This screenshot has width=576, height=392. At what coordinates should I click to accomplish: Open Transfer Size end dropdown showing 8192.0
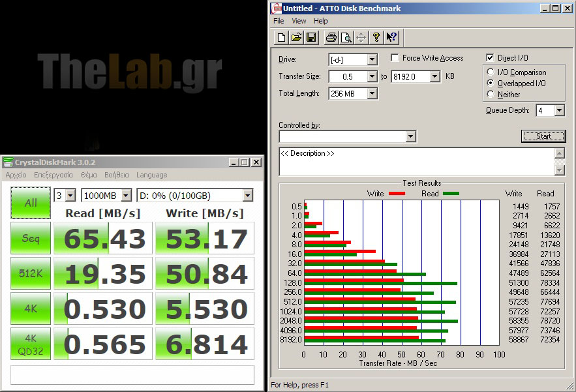coord(435,76)
